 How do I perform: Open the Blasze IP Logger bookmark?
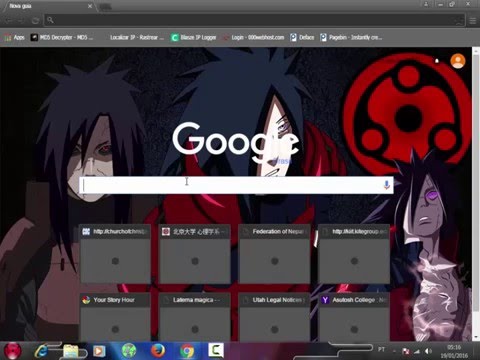[193, 37]
